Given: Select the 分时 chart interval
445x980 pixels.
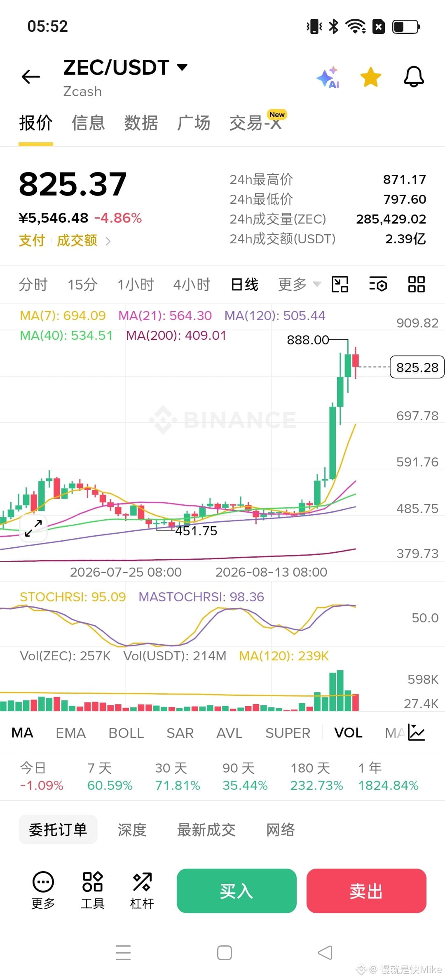Looking at the screenshot, I should [x=33, y=285].
